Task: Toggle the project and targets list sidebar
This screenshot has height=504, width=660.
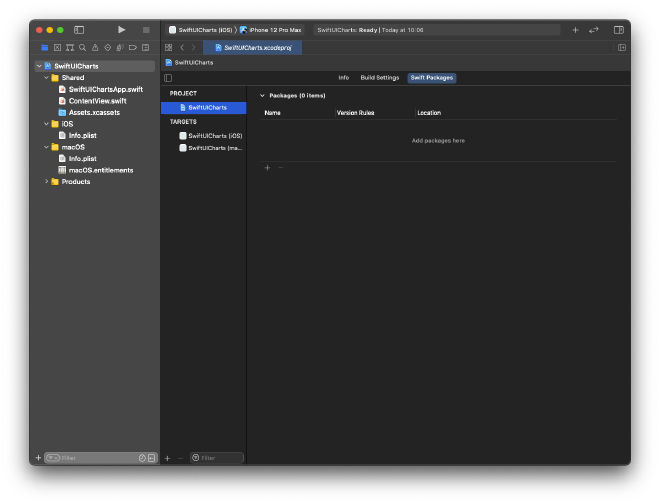Action: [168, 77]
